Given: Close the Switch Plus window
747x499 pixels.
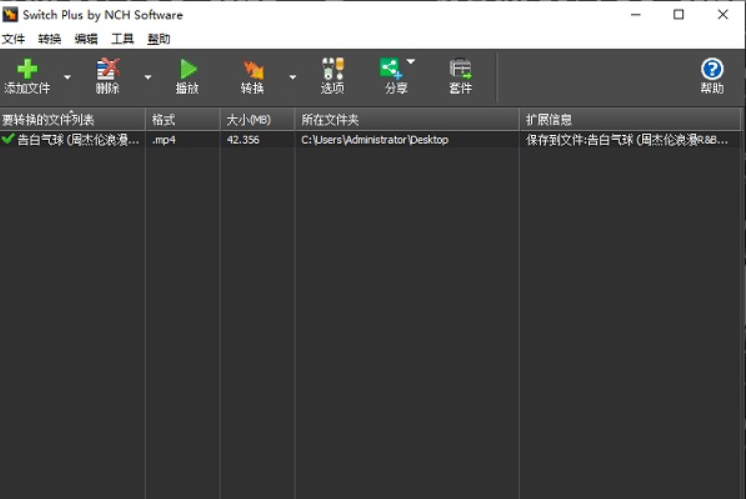Looking at the screenshot, I should pos(722,15).
